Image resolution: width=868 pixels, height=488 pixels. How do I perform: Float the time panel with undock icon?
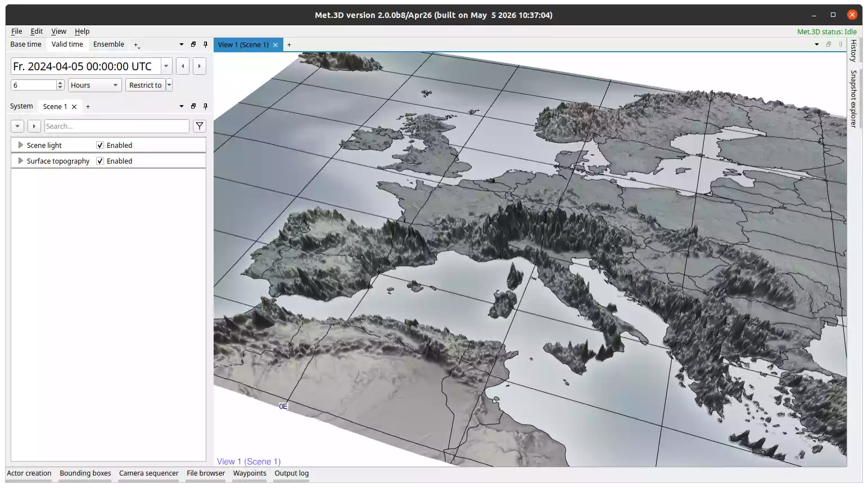point(193,44)
